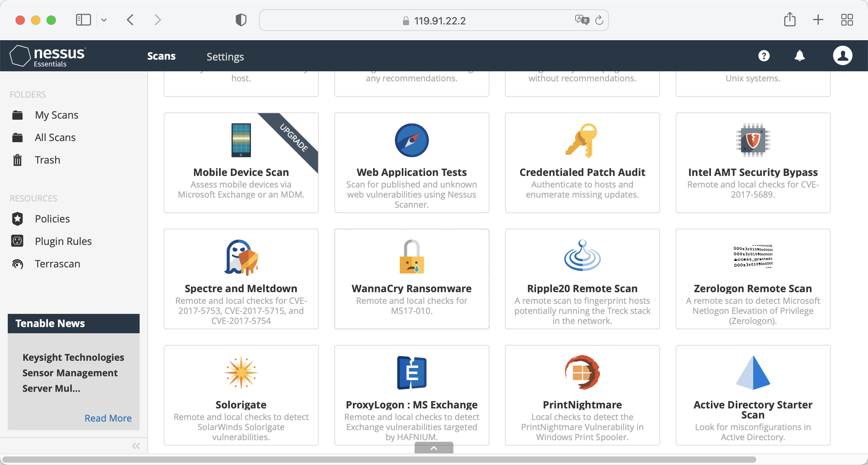Go to All Scans folder
Image resolution: width=868 pixels, height=465 pixels.
55,138
